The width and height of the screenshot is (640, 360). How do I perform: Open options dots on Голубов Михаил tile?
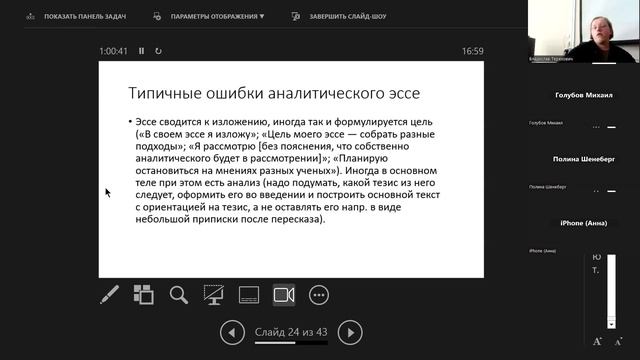pos(596,127)
